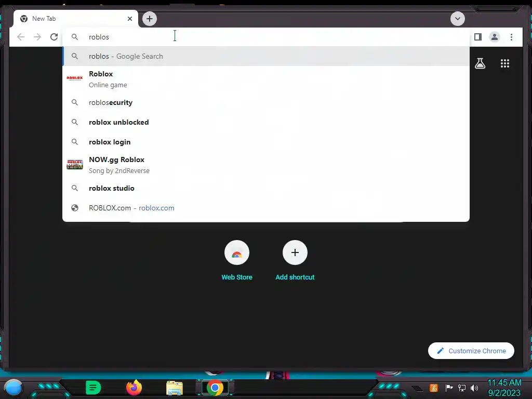The height and width of the screenshot is (399, 532).
Task: Select the New Tab tab
Action: 76,19
